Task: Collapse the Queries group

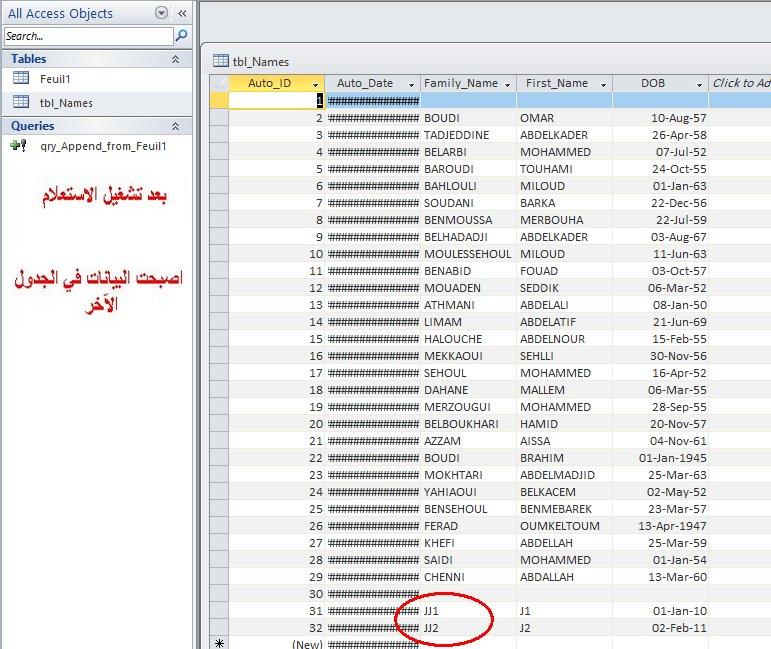Action: click(175, 126)
